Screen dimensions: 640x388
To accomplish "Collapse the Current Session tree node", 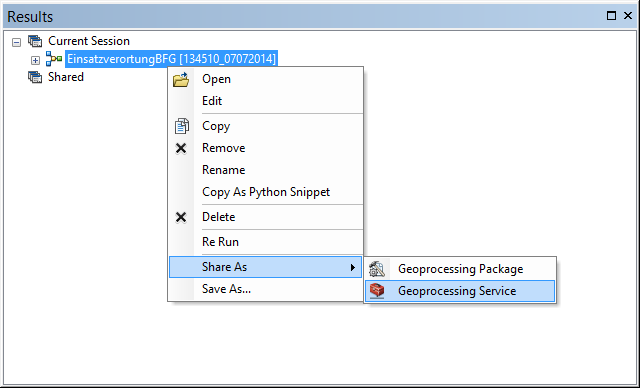I will pos(16,42).
